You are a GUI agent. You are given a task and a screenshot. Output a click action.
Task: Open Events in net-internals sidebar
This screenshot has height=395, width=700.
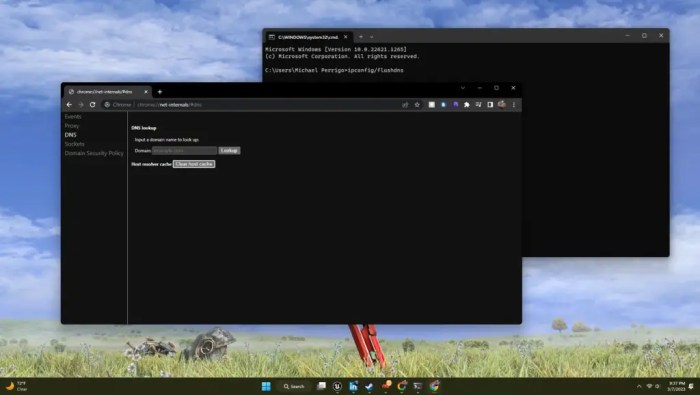point(73,116)
